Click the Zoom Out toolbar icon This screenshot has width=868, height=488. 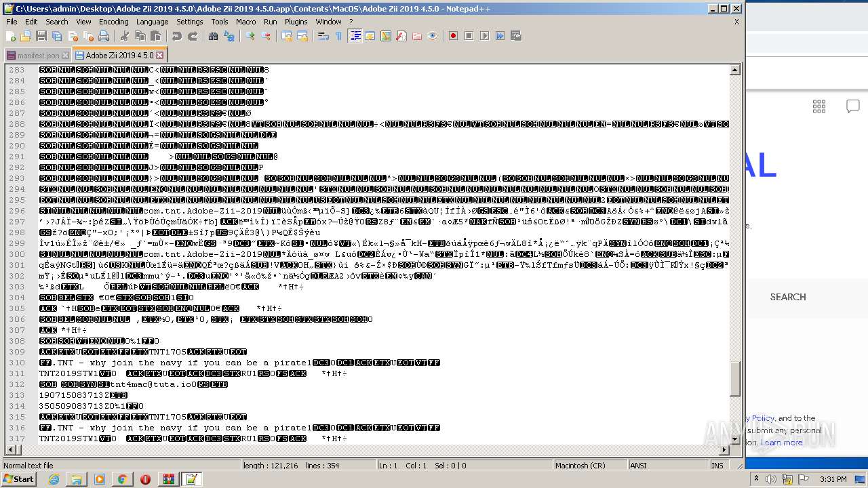tap(266, 36)
